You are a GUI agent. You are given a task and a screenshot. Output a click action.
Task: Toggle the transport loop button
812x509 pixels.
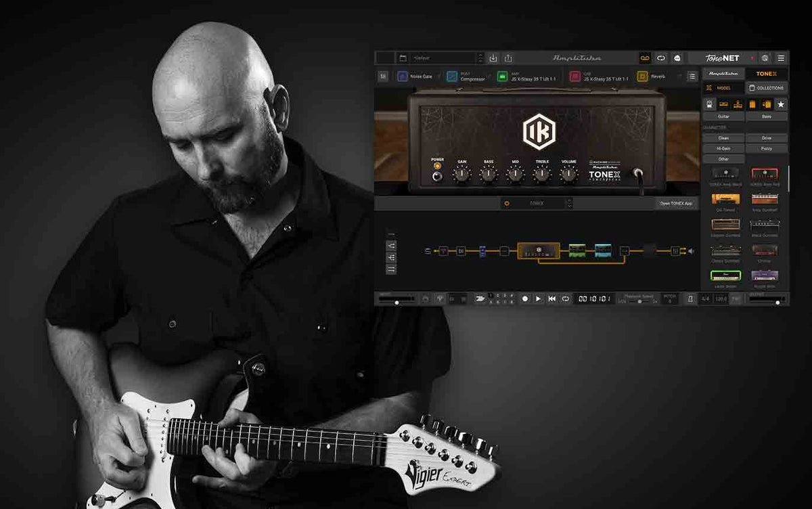tap(566, 298)
